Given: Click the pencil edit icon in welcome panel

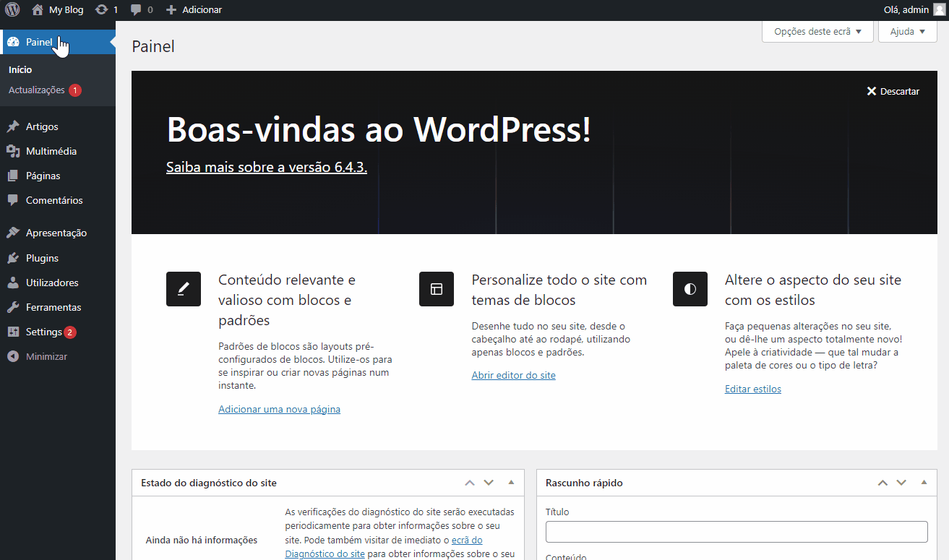Looking at the screenshot, I should [x=184, y=289].
